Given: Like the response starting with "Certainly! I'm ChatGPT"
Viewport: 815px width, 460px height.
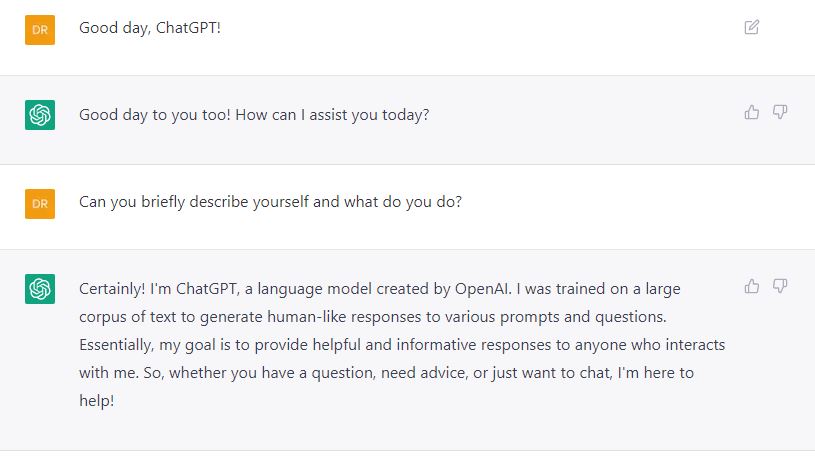Looking at the screenshot, I should click(752, 287).
